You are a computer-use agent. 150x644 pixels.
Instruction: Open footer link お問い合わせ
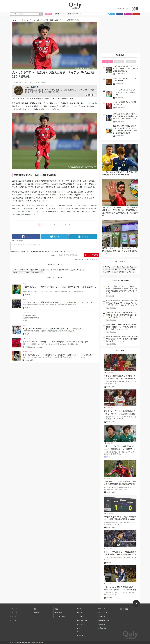102,628
